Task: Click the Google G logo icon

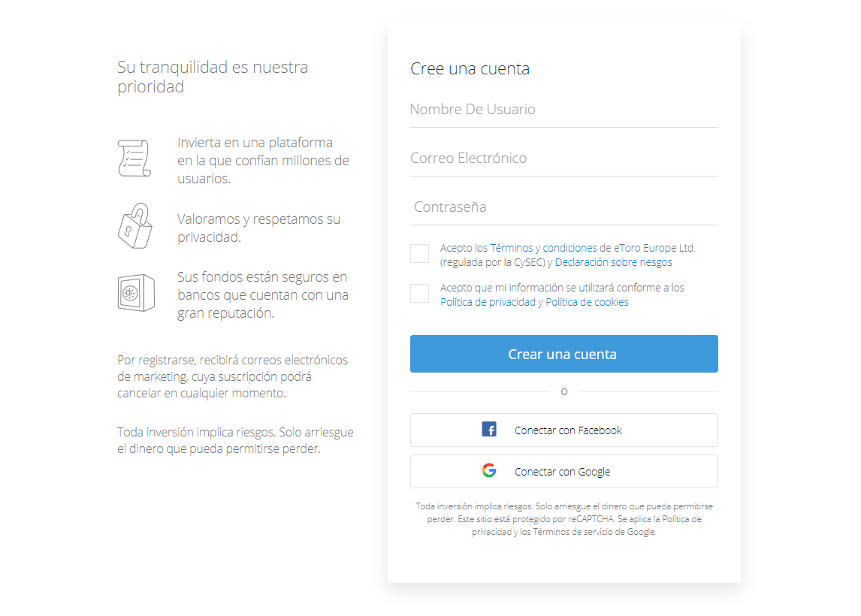Action: click(489, 470)
